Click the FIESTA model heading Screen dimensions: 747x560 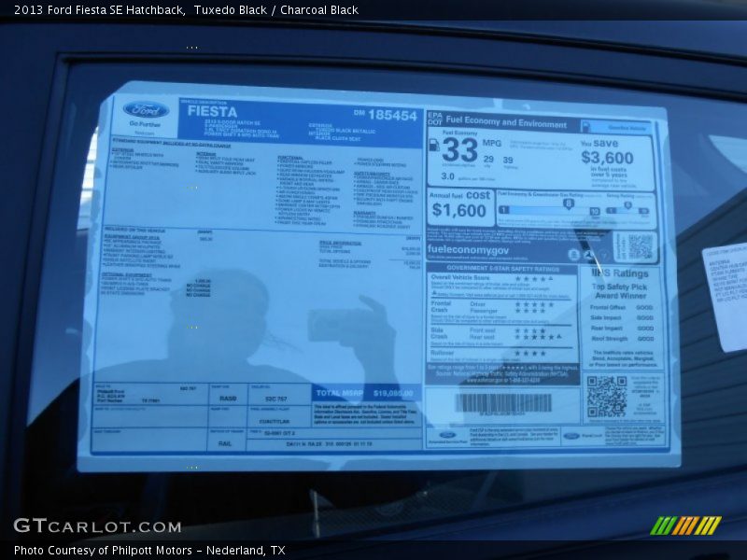point(212,111)
